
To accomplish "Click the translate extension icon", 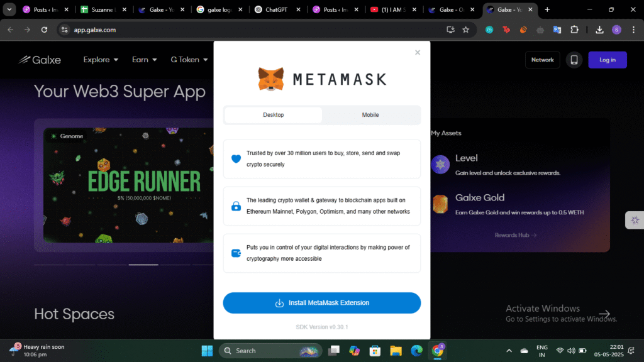I will (x=557, y=30).
